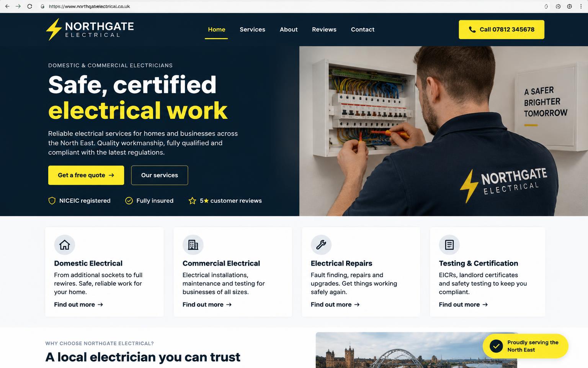Click the building icon on Commercial Electrical card
The height and width of the screenshot is (368, 588).
(x=193, y=245)
